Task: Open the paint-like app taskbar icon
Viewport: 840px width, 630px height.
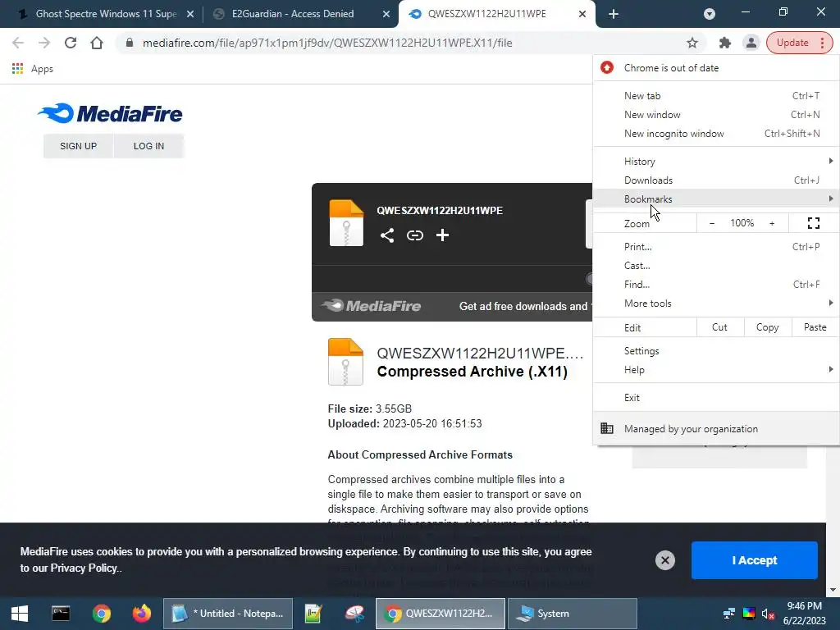Action: point(354,614)
